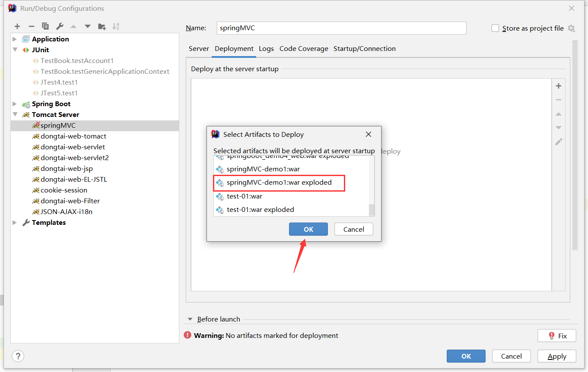The image size is (588, 372).
Task: Move deployment item up arrow
Action: pyautogui.click(x=559, y=114)
